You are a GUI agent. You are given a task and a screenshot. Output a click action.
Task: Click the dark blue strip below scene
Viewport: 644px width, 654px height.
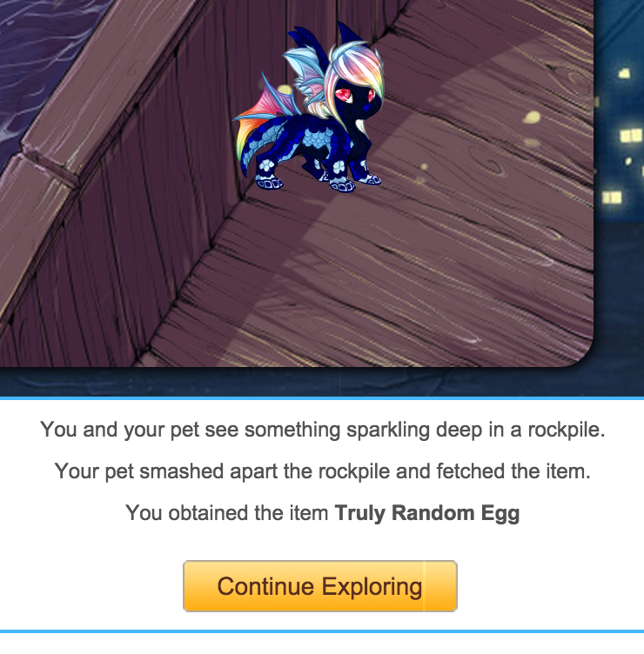click(x=322, y=382)
